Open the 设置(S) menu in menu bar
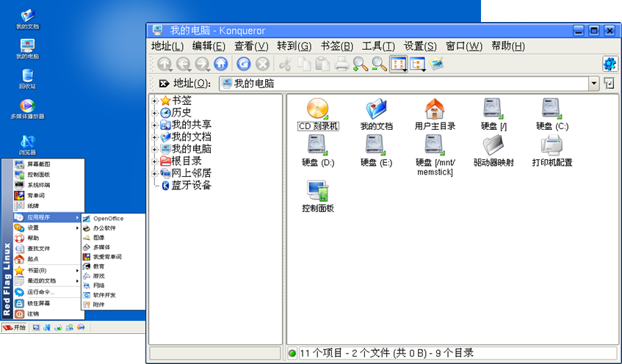The image size is (622, 364). click(x=420, y=46)
